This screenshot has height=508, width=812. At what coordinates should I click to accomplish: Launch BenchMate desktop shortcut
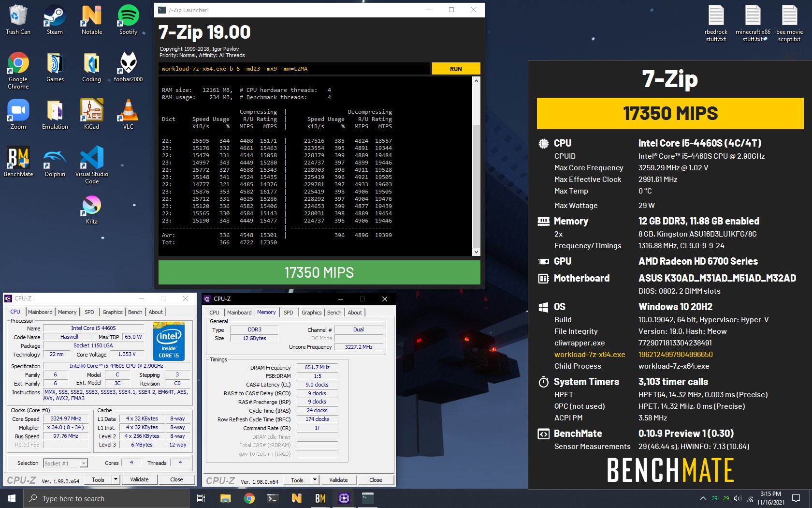(x=18, y=162)
